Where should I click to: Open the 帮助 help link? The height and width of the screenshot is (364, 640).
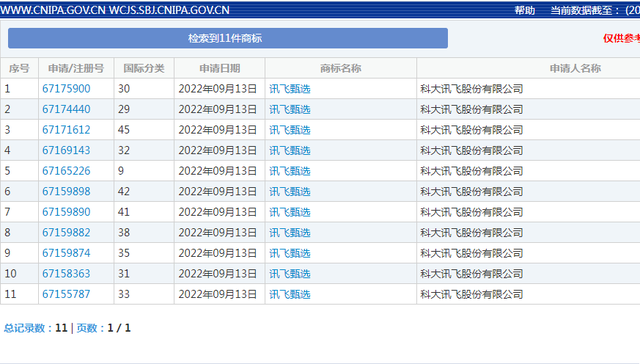(524, 10)
